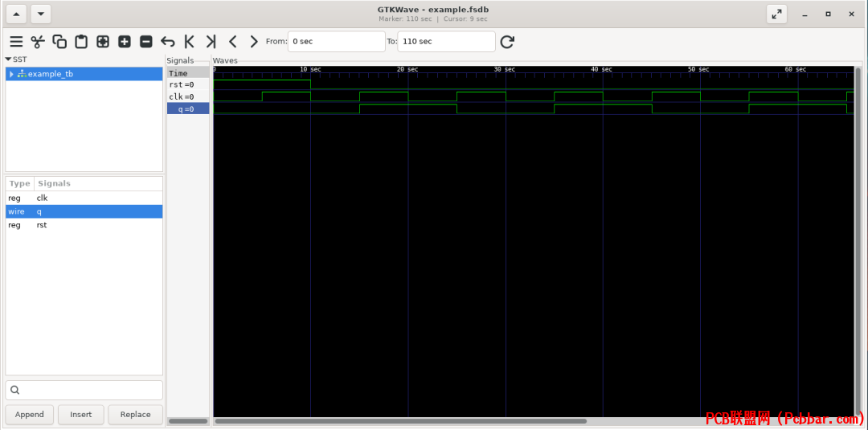Viewport: 868px width, 430px height.
Task: Select the highlighted q=0 signal
Action: click(188, 109)
